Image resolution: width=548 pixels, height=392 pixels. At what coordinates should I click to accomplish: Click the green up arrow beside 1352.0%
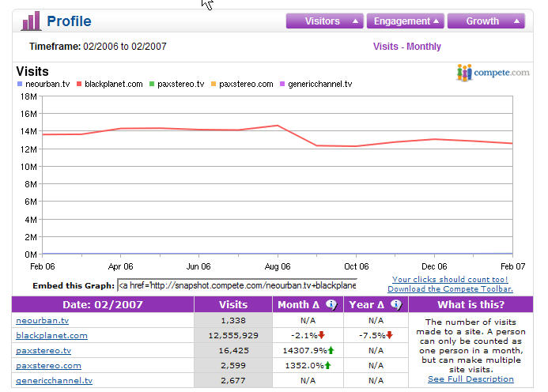point(327,365)
